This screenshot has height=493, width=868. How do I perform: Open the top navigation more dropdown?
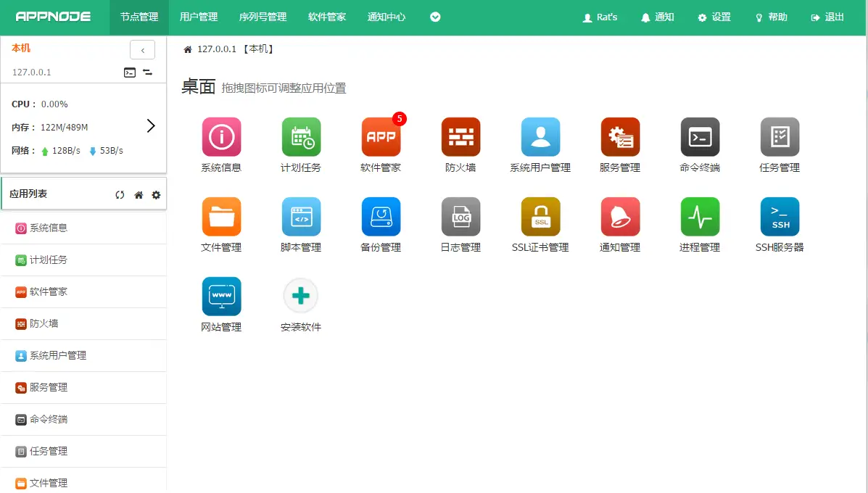coord(435,17)
